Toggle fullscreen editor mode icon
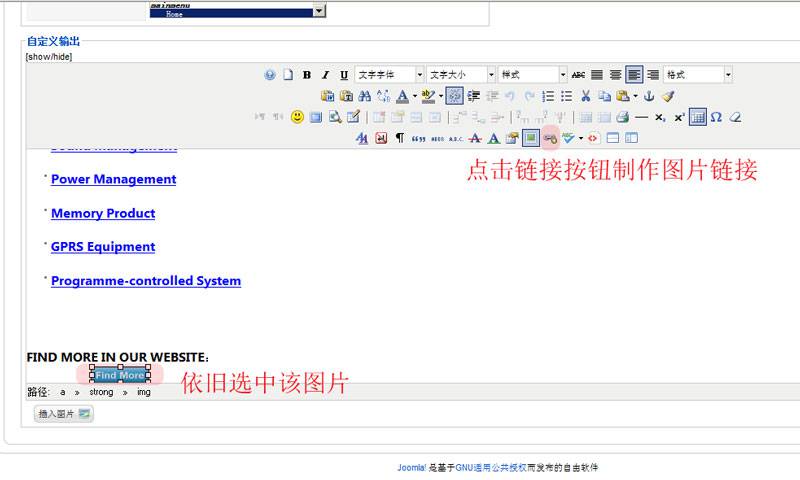This screenshot has height=480, width=800. 316,117
